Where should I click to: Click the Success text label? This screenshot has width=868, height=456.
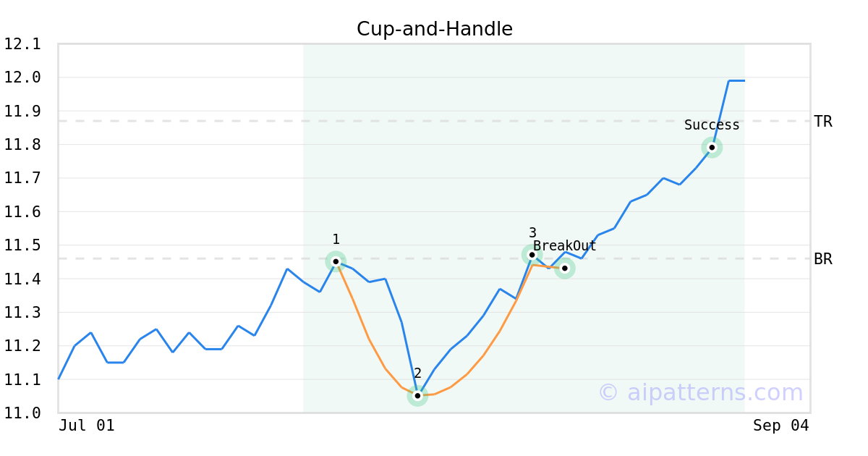click(x=712, y=125)
